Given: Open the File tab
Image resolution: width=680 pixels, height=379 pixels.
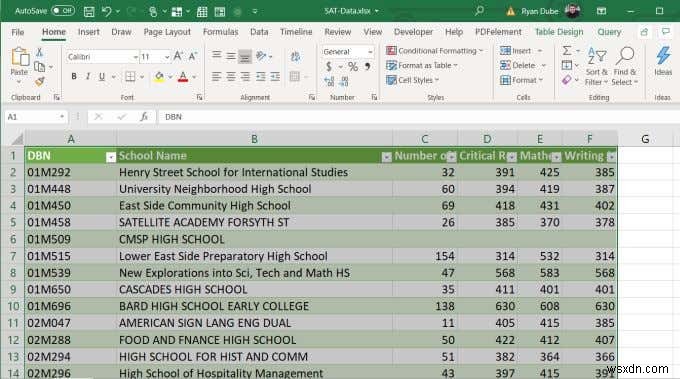Looking at the screenshot, I should (18, 32).
